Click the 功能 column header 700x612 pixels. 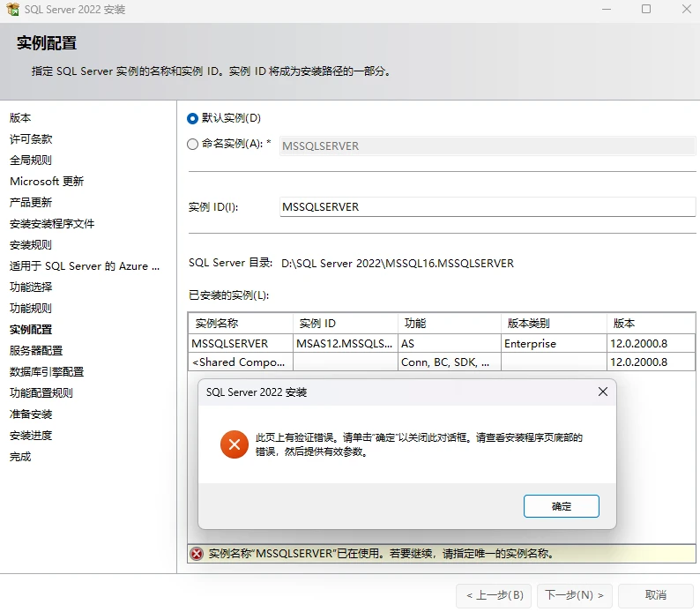coord(449,323)
